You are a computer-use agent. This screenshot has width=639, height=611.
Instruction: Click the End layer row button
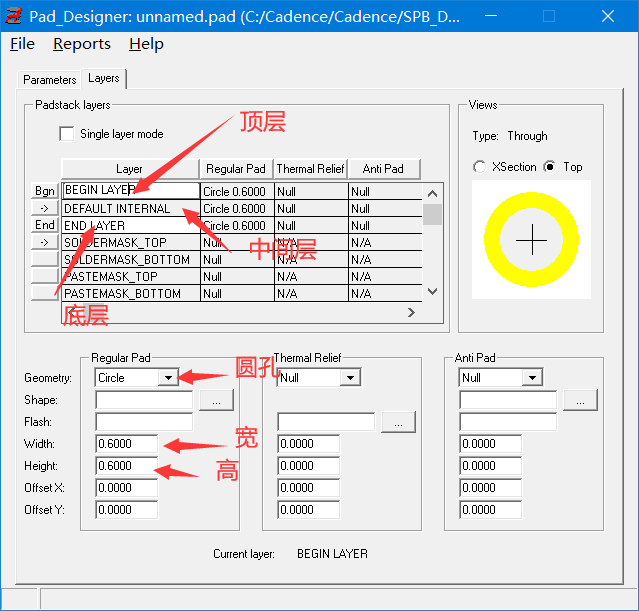click(45, 225)
